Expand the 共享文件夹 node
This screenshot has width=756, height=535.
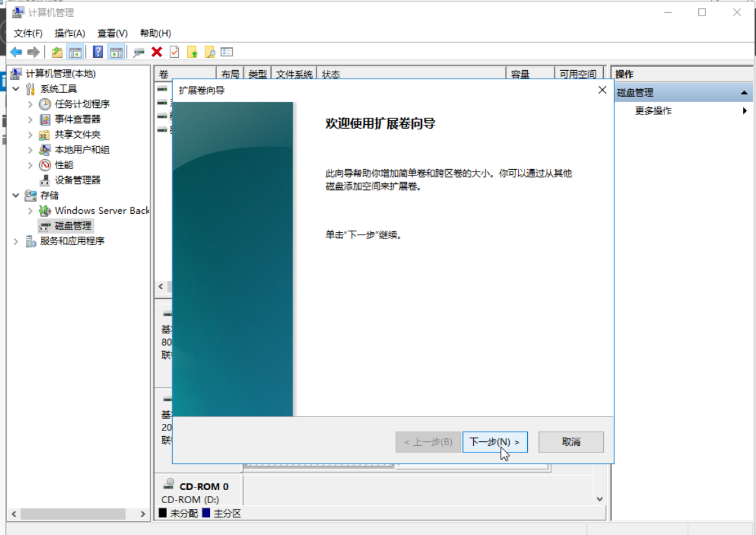[30, 135]
